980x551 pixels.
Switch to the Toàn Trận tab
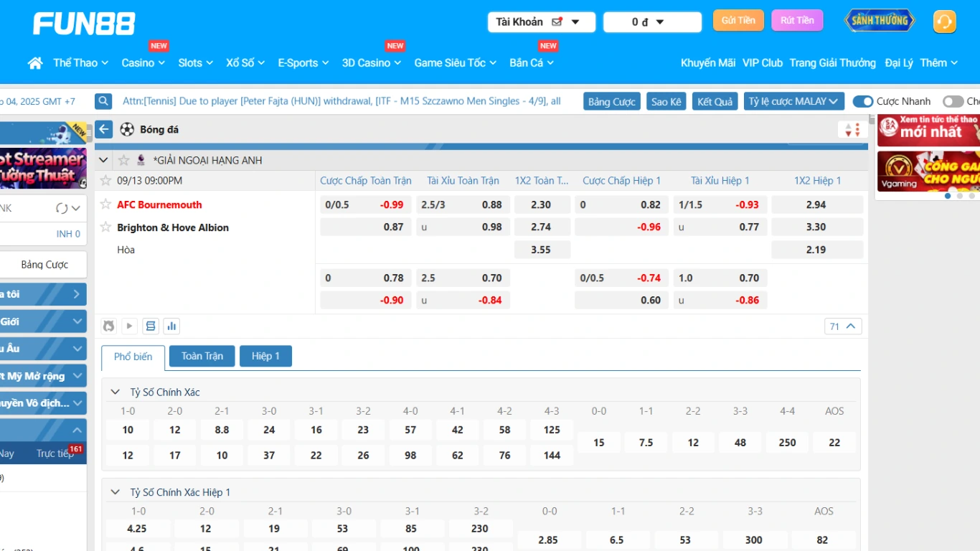202,356
